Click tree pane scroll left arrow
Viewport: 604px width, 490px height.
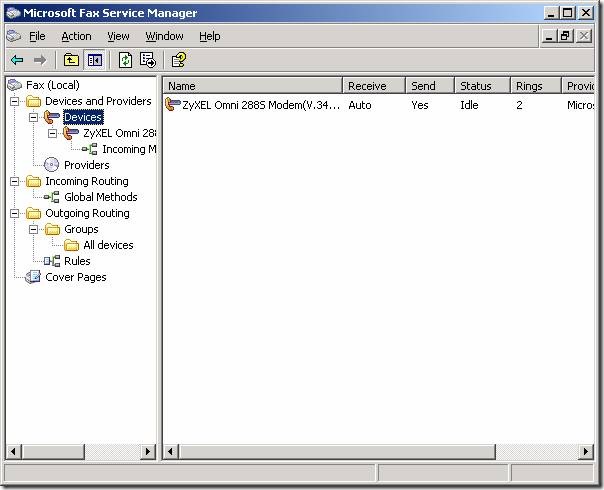click(13, 451)
